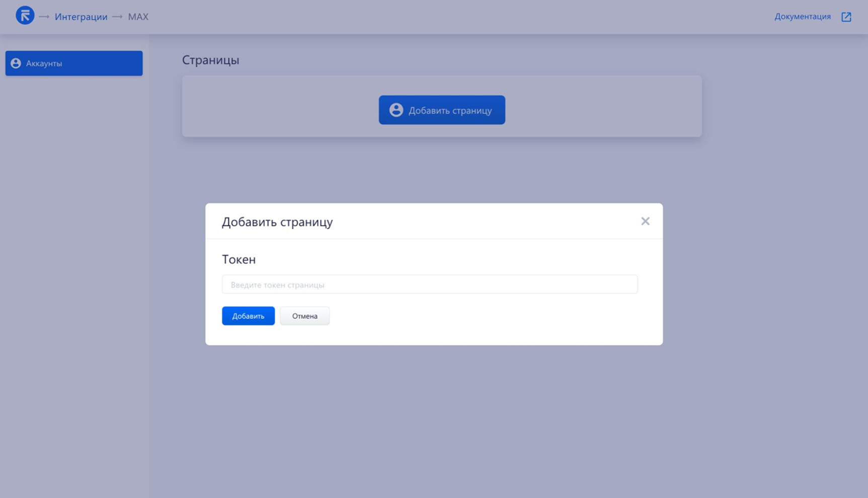This screenshot has height=498, width=868.
Task: Click the Токен field label
Action: point(239,259)
